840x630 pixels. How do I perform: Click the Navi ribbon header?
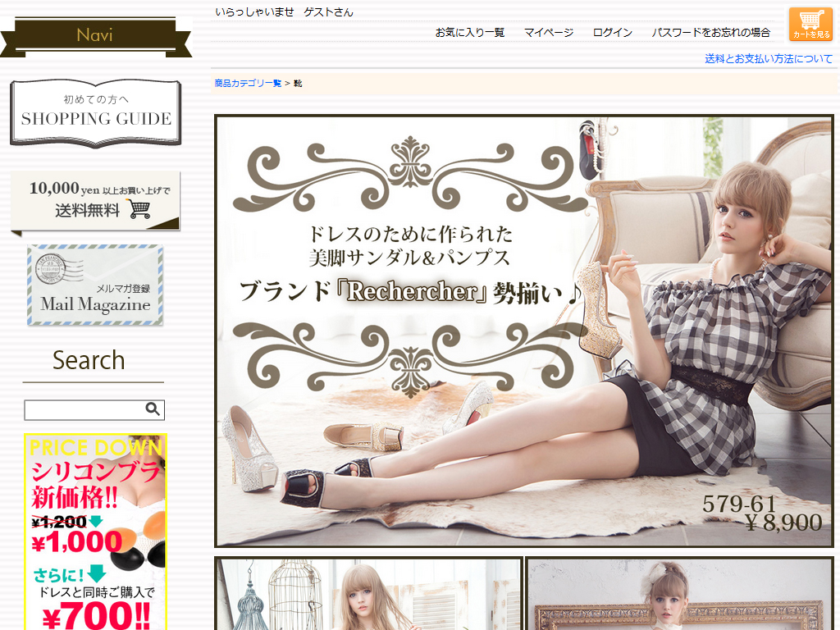(x=96, y=36)
